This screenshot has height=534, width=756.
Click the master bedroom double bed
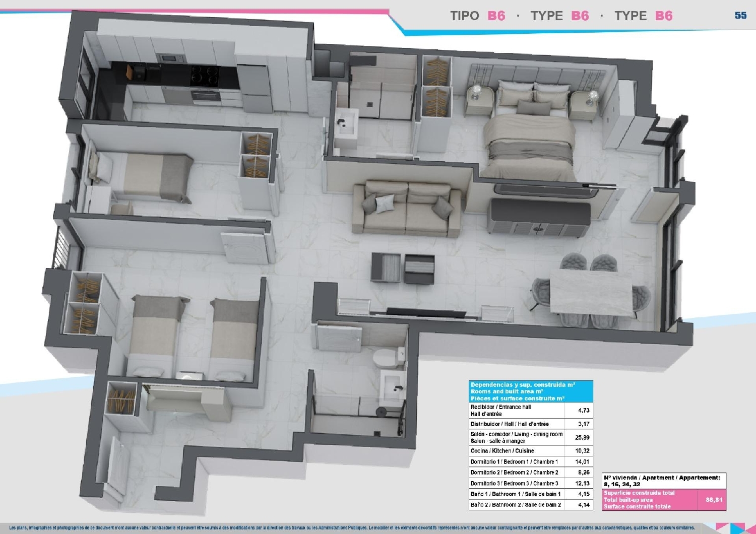pos(529,131)
